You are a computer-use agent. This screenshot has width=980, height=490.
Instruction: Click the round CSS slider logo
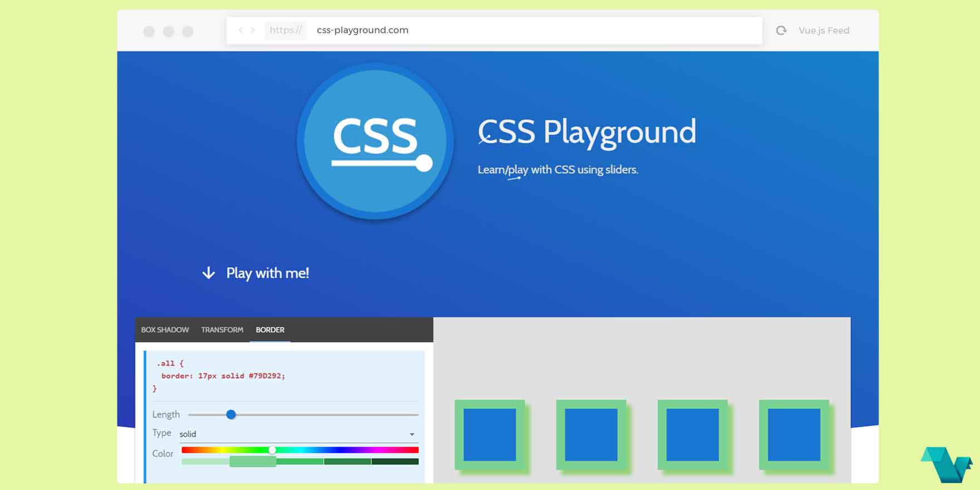375,141
